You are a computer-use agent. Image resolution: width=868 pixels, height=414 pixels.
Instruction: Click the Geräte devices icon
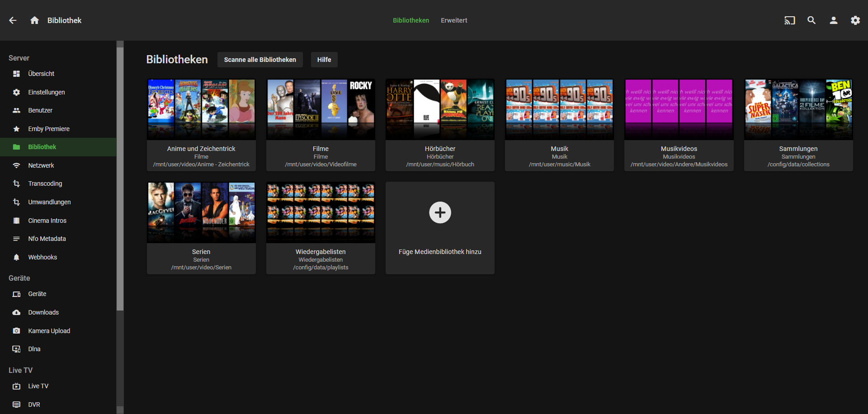pos(16,294)
